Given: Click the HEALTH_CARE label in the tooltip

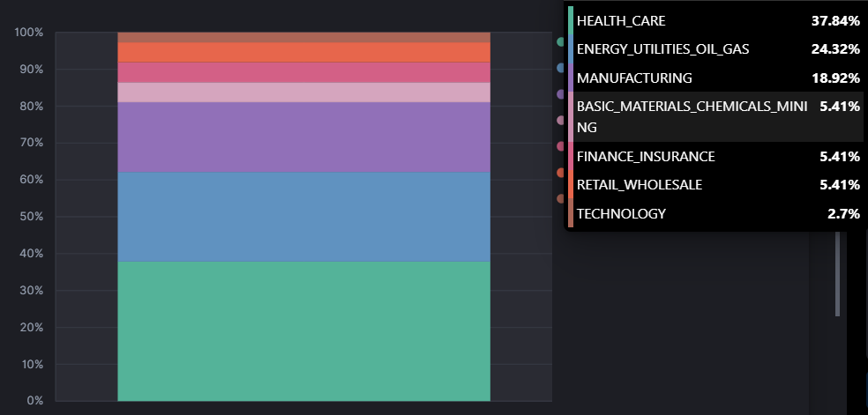Looking at the screenshot, I should pos(621,20).
